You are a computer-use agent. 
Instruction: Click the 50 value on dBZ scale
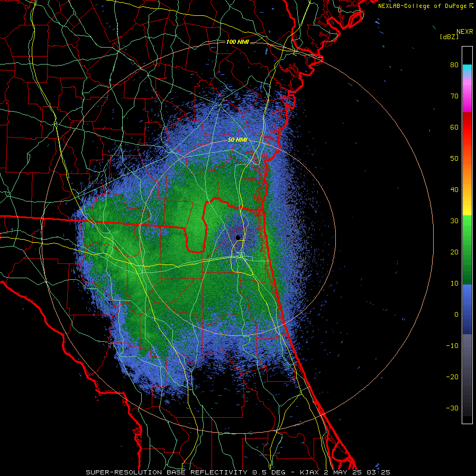(x=454, y=159)
